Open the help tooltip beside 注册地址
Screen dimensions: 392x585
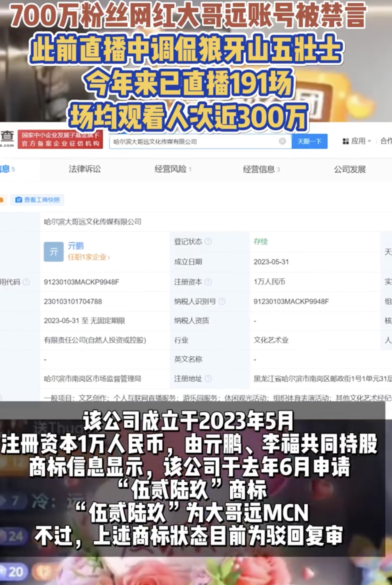tap(208, 379)
